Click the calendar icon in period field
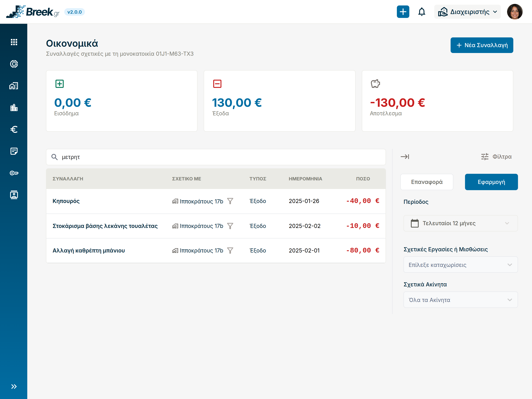Viewport: 532px width, 399px height. pyautogui.click(x=415, y=223)
